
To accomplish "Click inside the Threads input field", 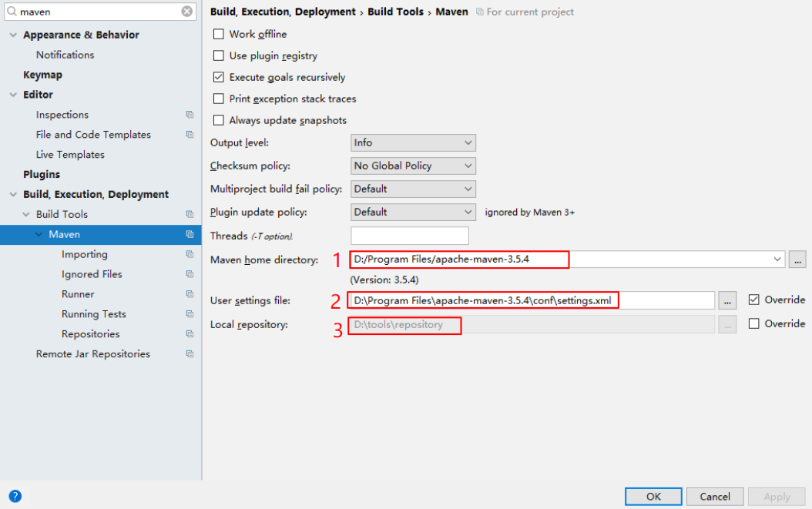I will click(409, 235).
